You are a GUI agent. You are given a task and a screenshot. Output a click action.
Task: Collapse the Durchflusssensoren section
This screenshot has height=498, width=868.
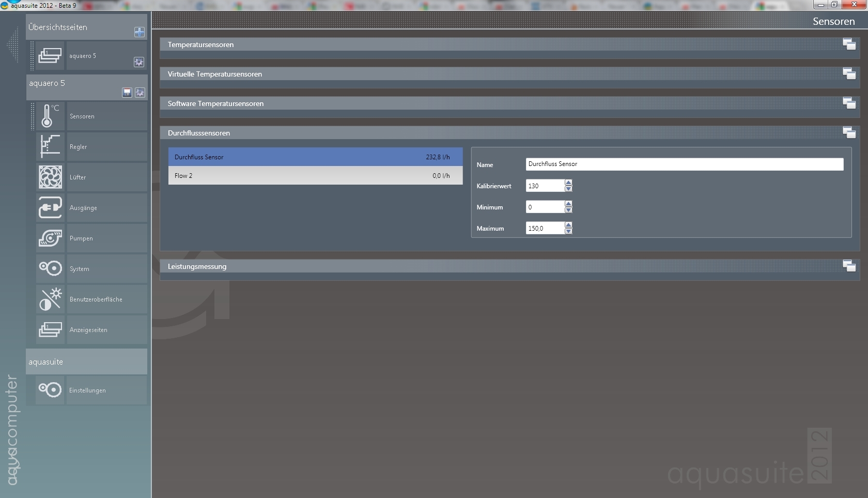(x=849, y=133)
